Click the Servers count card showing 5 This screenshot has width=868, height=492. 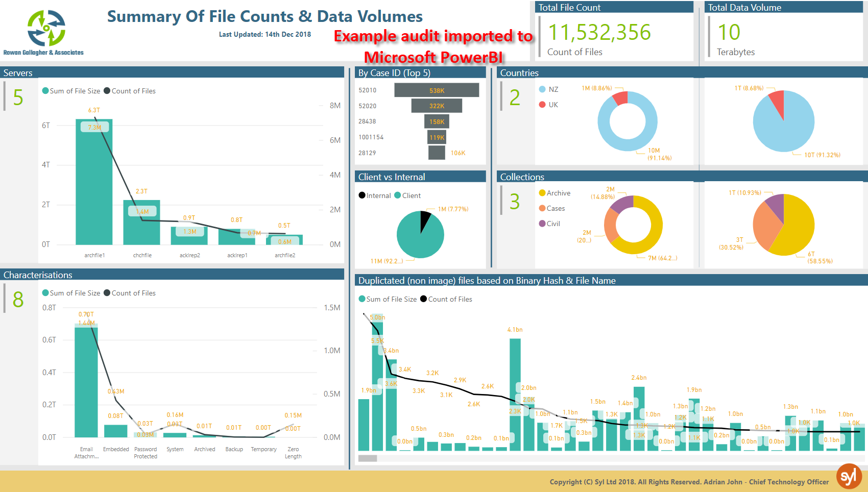coord(18,97)
